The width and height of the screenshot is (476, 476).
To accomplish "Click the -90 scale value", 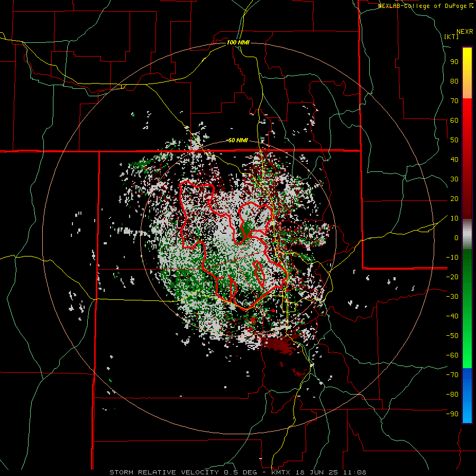I will click(452, 414).
